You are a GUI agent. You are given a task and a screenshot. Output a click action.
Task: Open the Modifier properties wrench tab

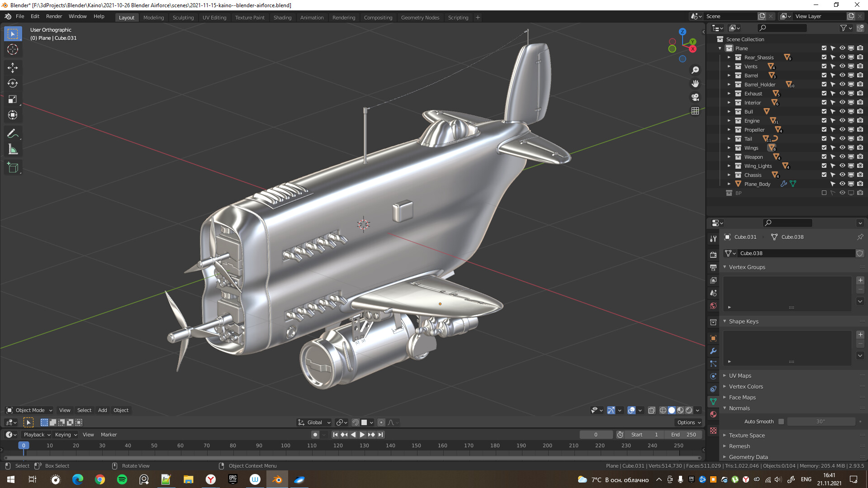pyautogui.click(x=713, y=351)
